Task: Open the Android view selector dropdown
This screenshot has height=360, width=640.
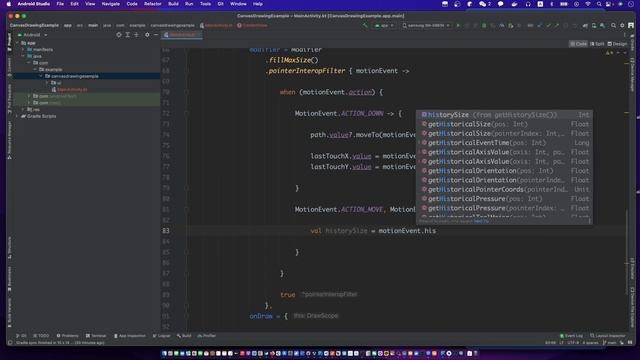Action: (x=33, y=35)
